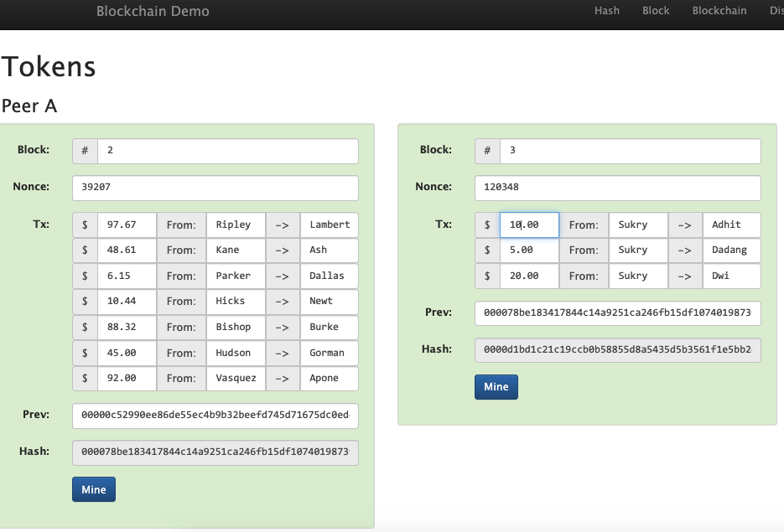Screen dimensions: 784x532
Task: Edit the 92.00 transaction amount
Action: (127, 378)
